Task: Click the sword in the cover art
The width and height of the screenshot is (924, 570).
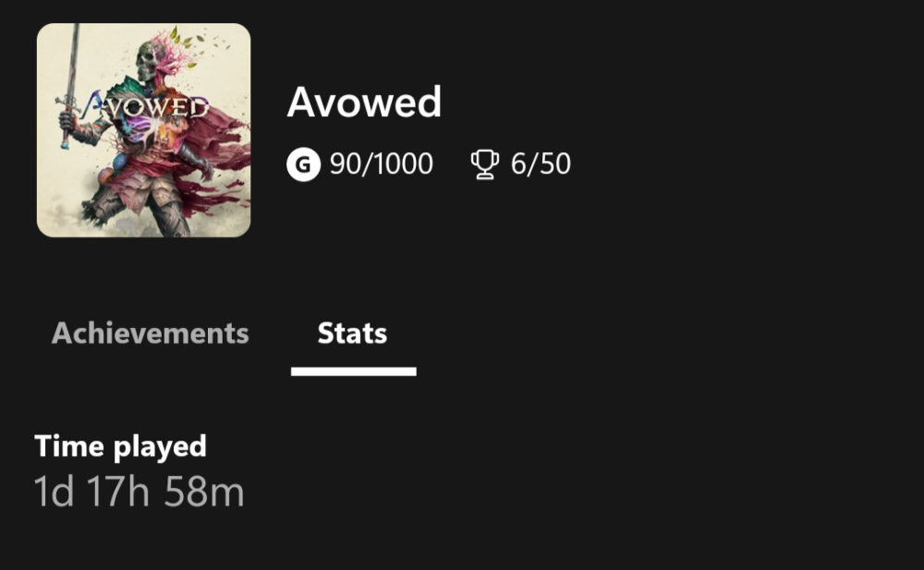Action: pos(72,65)
